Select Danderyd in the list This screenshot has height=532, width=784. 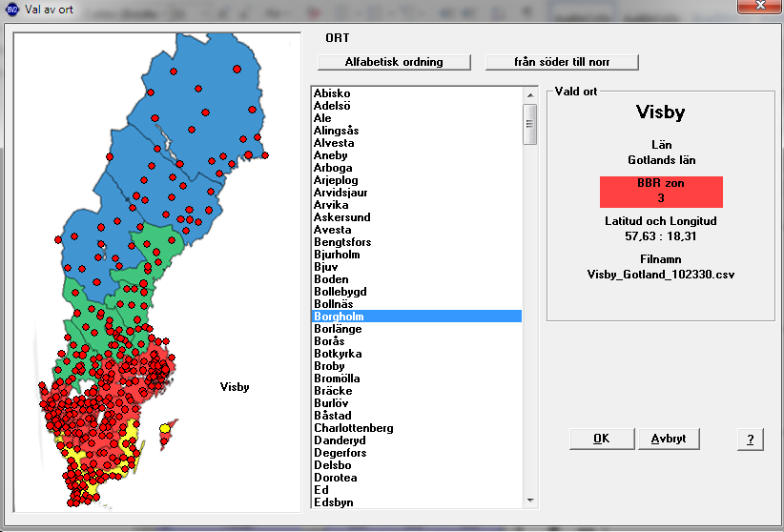[417, 440]
